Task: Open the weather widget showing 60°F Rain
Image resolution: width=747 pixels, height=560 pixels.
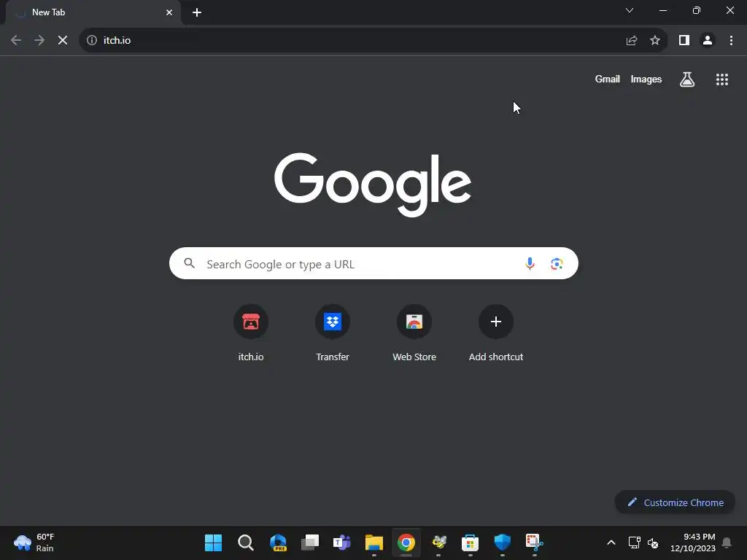Action: pos(34,542)
